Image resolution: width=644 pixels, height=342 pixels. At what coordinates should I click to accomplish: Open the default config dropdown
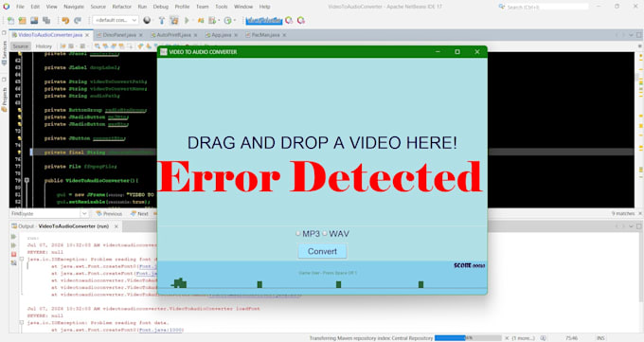tap(116, 20)
